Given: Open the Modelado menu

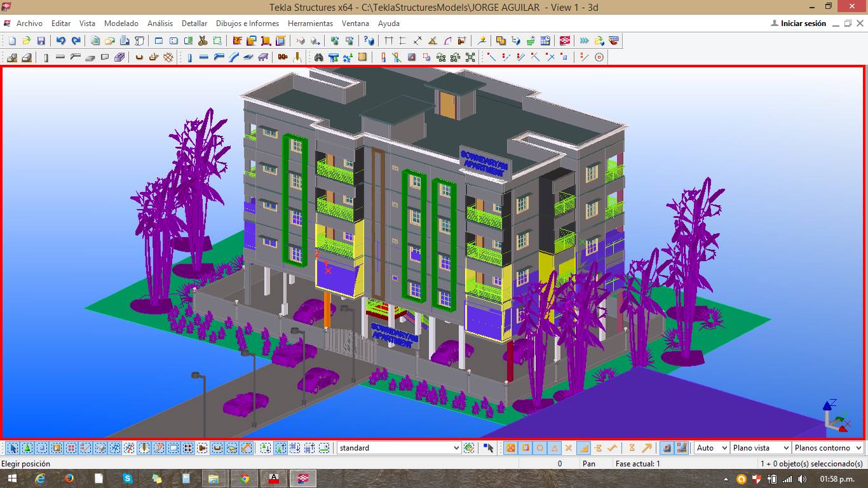Looking at the screenshot, I should click(121, 24).
